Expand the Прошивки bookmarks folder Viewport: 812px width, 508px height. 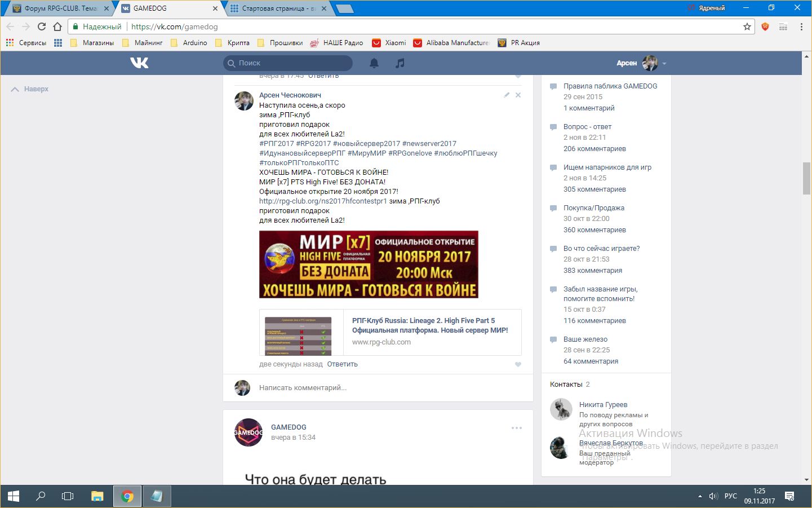pos(280,43)
